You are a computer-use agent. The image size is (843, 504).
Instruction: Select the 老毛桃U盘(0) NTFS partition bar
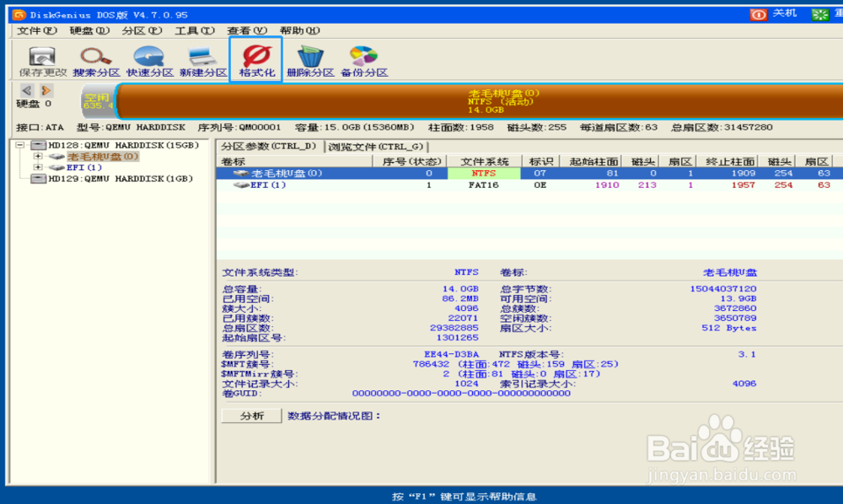[x=481, y=101]
